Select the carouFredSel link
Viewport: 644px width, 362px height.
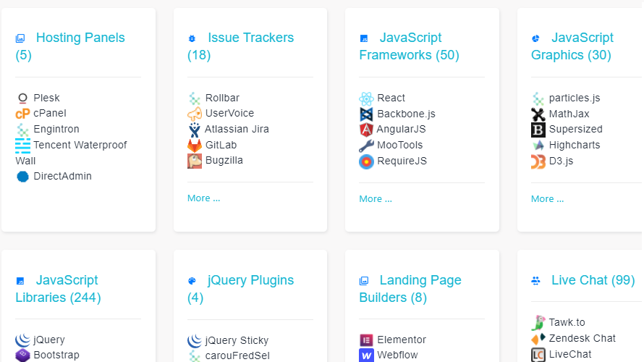click(237, 355)
